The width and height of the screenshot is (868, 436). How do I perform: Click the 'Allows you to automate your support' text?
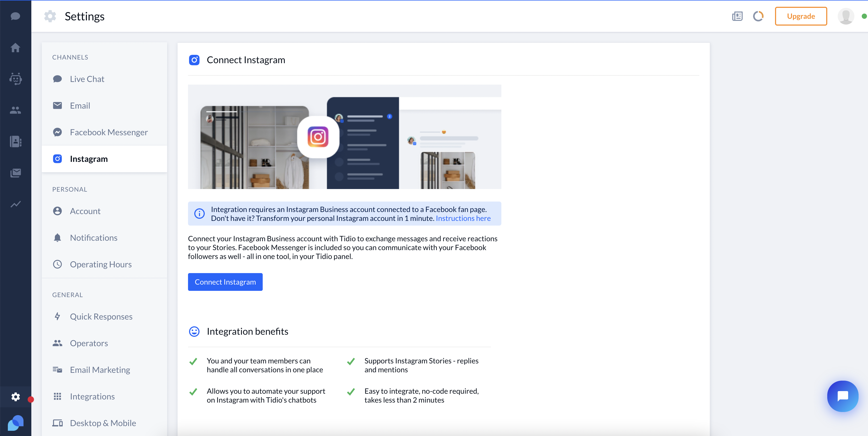click(x=266, y=396)
